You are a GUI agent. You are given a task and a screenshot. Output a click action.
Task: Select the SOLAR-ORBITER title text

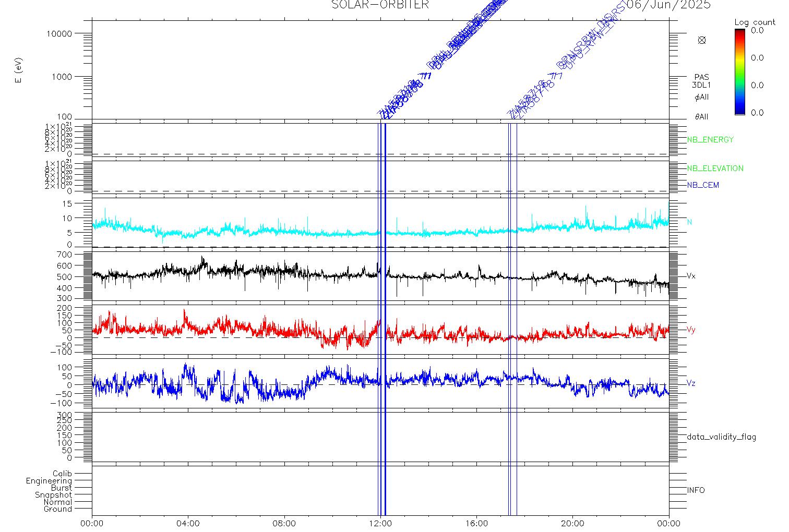[380, 5]
